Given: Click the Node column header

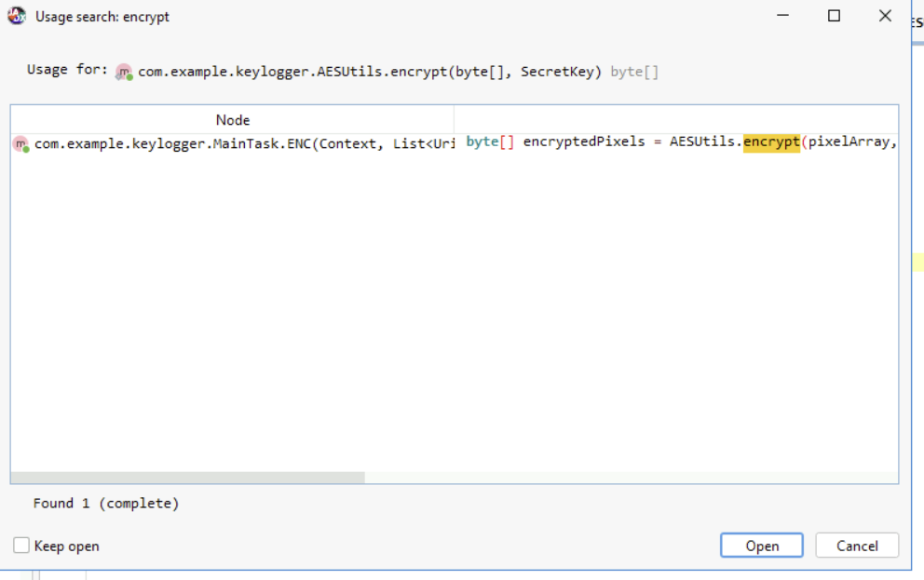Looking at the screenshot, I should click(x=232, y=120).
